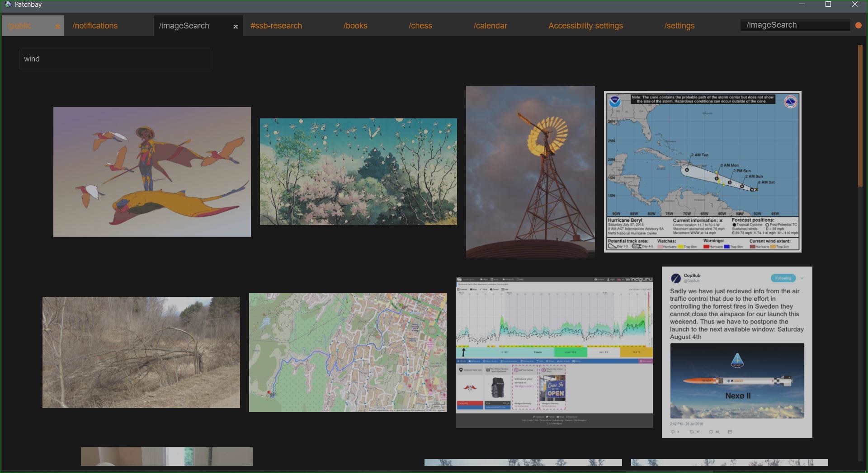This screenshot has width=868, height=473.
Task: Focus the /imageSearch location bar
Action: [x=795, y=25]
